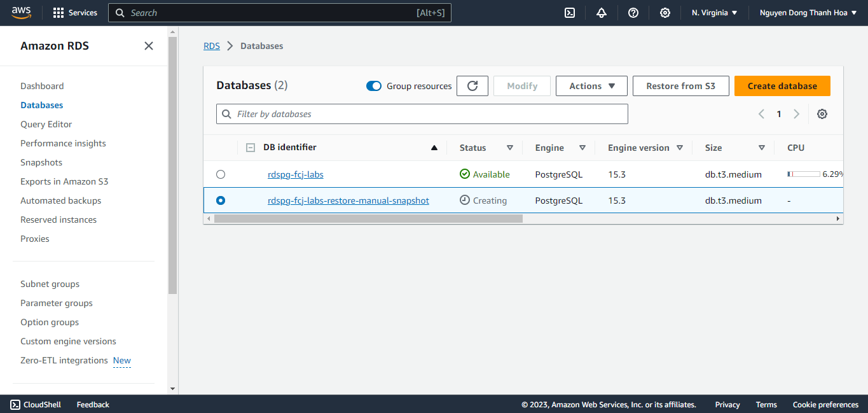Refresh the databases list
Screen dimensions: 868x413
(x=472, y=86)
